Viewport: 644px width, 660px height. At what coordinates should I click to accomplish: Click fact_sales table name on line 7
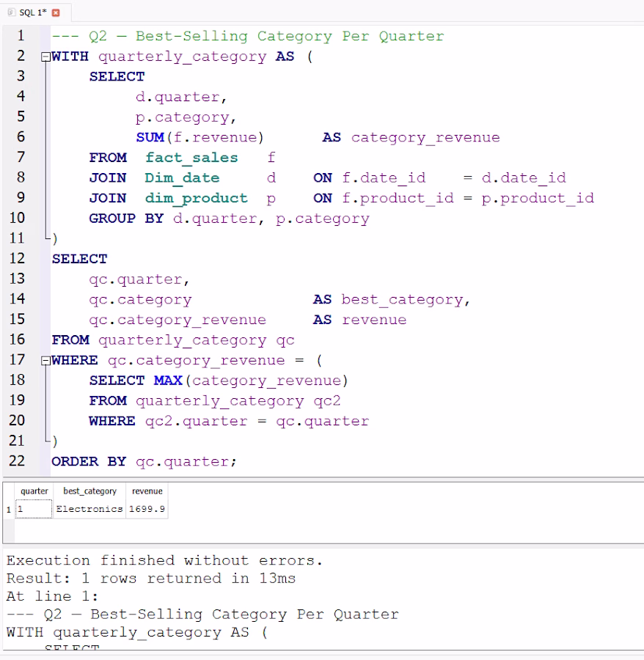coord(191,158)
